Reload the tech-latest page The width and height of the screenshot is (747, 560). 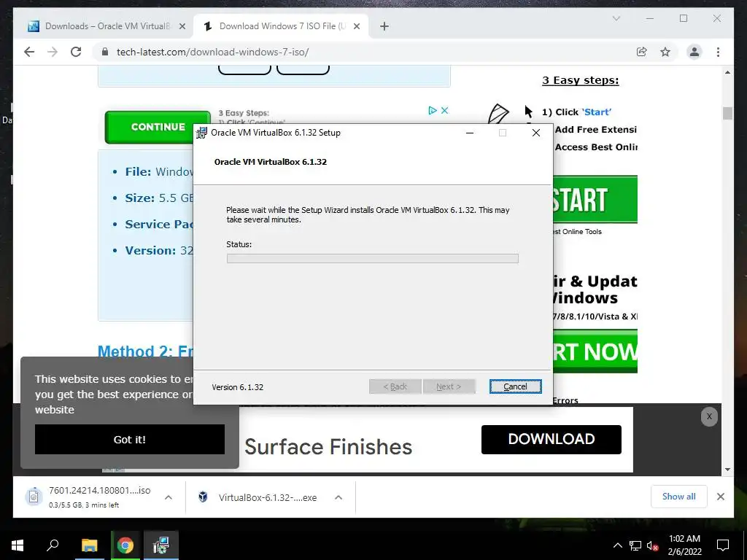[76, 52]
